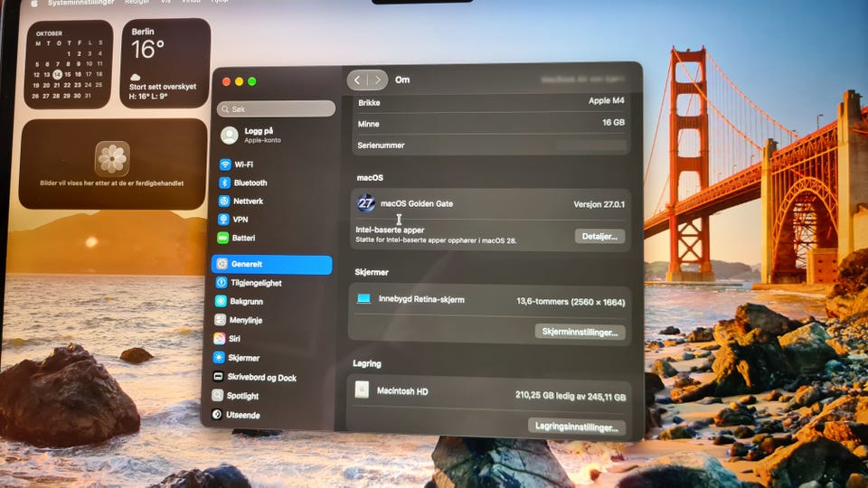Click the Logg på Apple-konto avatar
868x488 pixels.
coord(229,135)
